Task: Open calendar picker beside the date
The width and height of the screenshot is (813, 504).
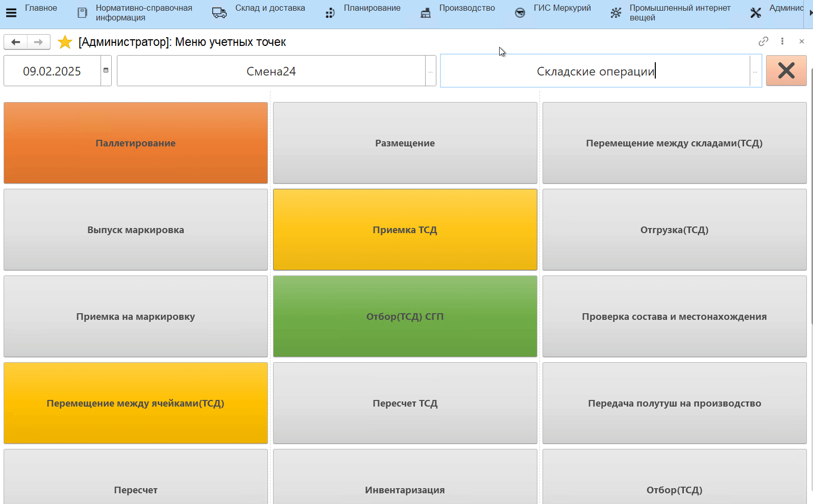Action: 106,70
